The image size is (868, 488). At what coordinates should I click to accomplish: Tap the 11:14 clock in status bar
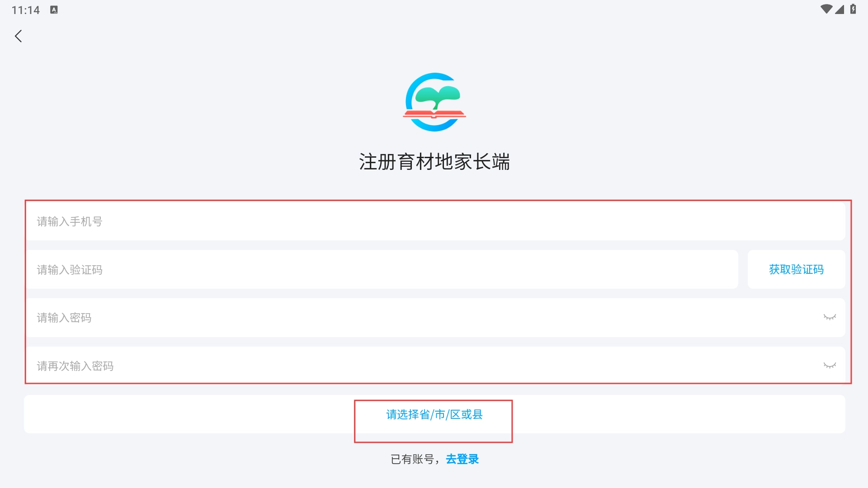tap(26, 10)
